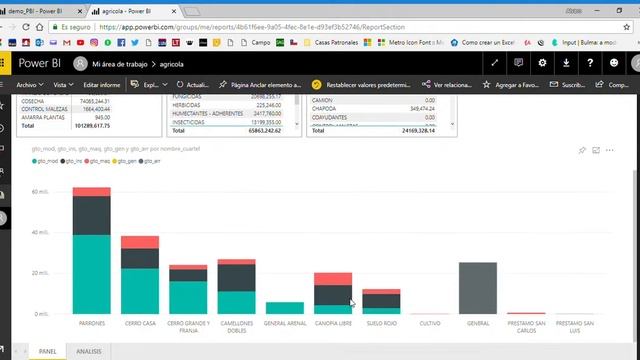Click scroll-down arrow in the fungicidas table
Screen dimensions: 640x360
tap(297, 124)
